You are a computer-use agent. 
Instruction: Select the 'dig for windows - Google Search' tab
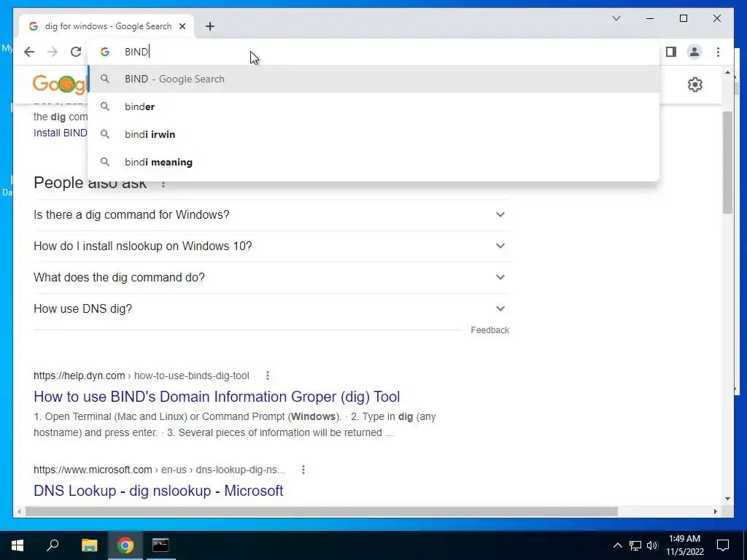pyautogui.click(x=107, y=26)
